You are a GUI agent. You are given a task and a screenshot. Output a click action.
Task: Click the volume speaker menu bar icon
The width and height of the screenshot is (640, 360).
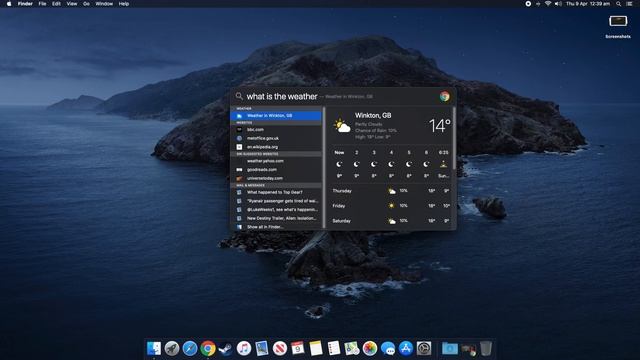558,4
